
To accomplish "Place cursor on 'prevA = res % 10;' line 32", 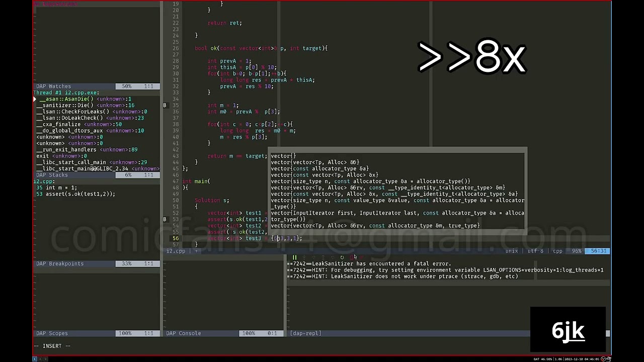I will [247, 86].
